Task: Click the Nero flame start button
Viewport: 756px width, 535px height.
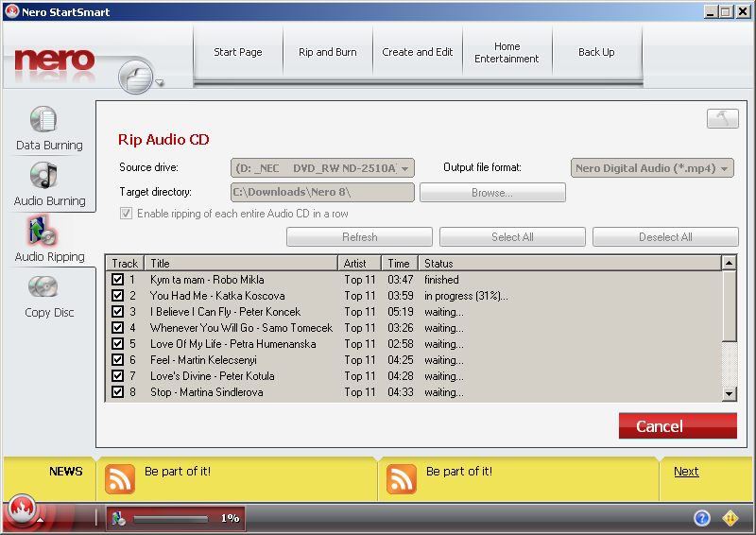Action: [x=22, y=509]
